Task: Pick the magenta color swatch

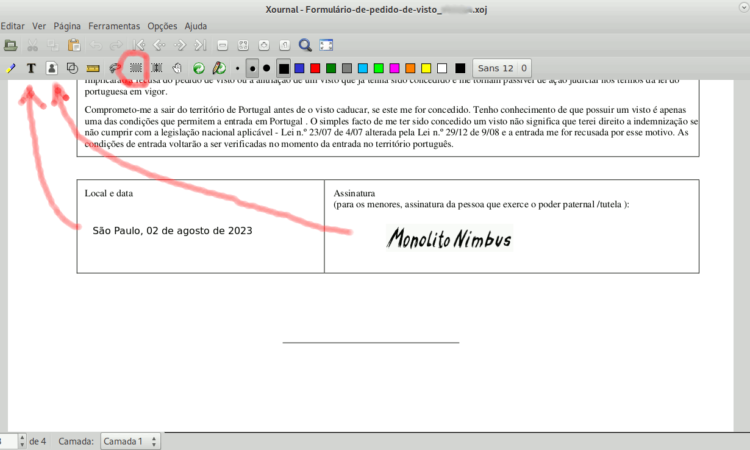Action: pos(395,68)
